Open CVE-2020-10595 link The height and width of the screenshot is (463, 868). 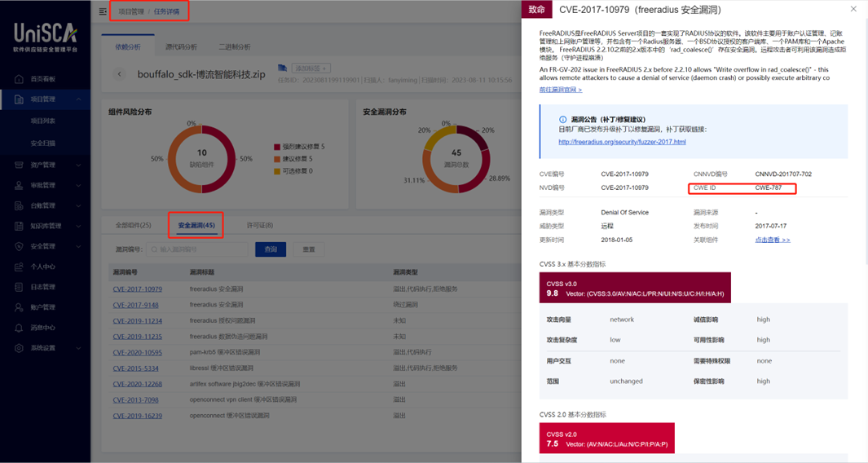pos(137,353)
